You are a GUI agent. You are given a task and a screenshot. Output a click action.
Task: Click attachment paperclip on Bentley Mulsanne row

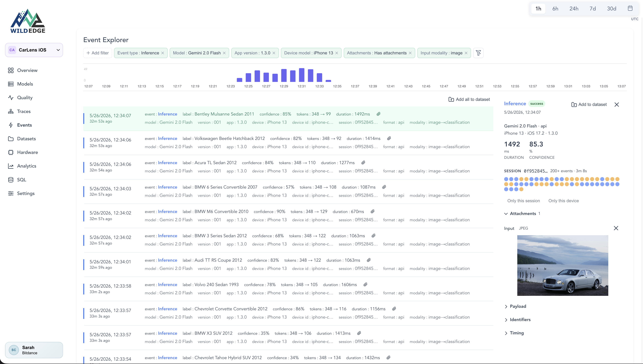pyautogui.click(x=379, y=114)
